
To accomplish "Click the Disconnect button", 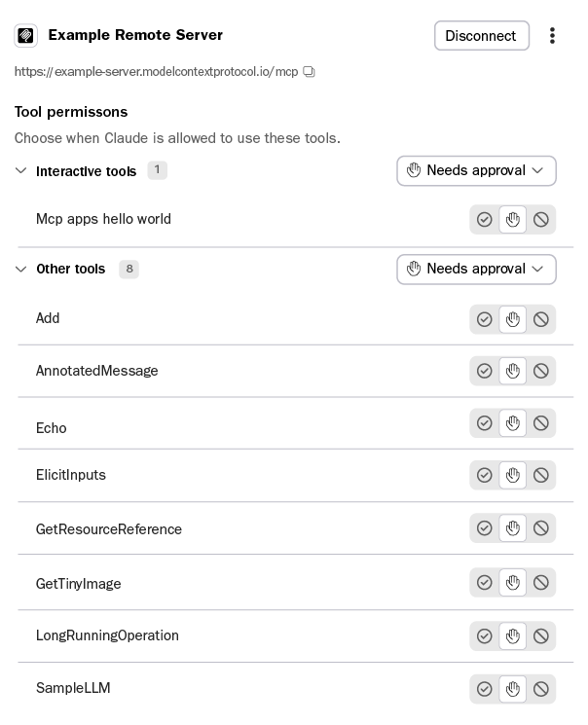I will tap(482, 36).
